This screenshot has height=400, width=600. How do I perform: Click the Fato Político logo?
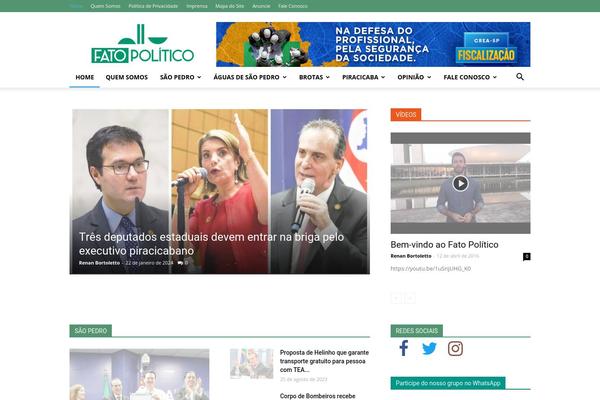142,44
